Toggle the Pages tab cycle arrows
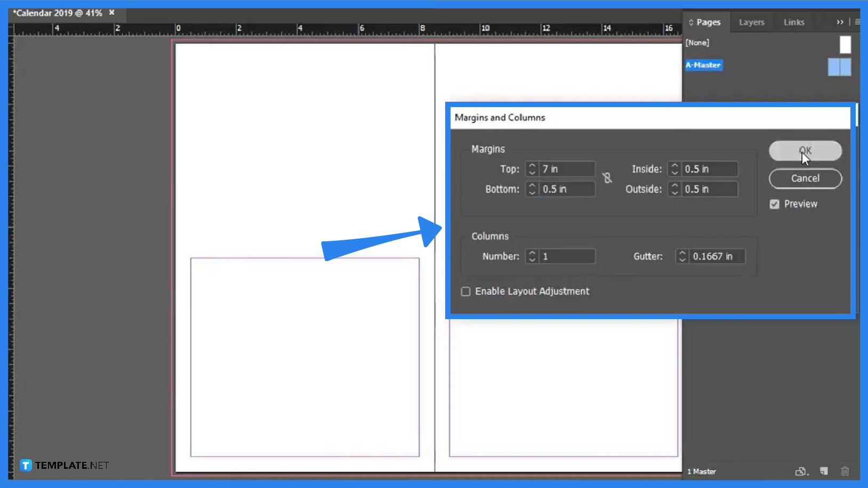This screenshot has width=868, height=488. [690, 22]
